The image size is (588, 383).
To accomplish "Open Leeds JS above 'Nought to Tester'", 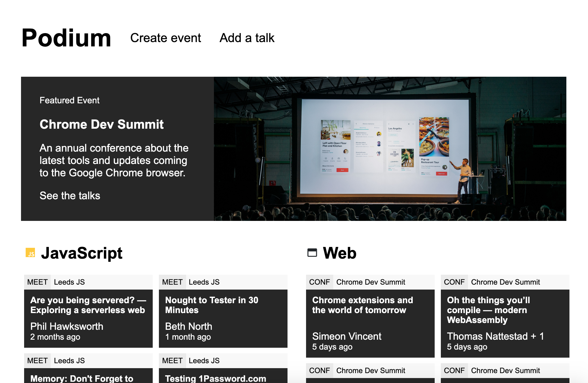I will coord(204,282).
